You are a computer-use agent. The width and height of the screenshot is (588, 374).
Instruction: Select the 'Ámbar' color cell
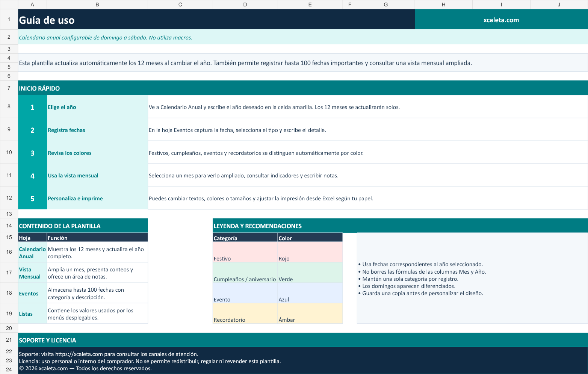click(x=310, y=313)
